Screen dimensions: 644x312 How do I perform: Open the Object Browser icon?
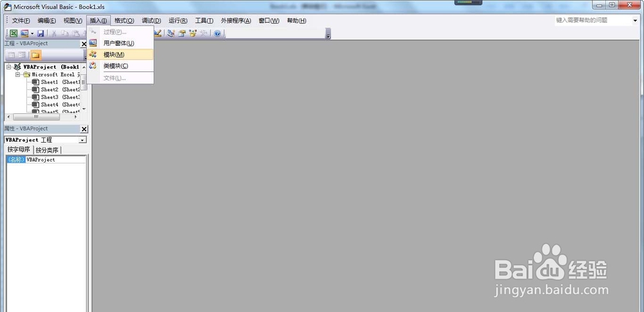click(x=193, y=33)
